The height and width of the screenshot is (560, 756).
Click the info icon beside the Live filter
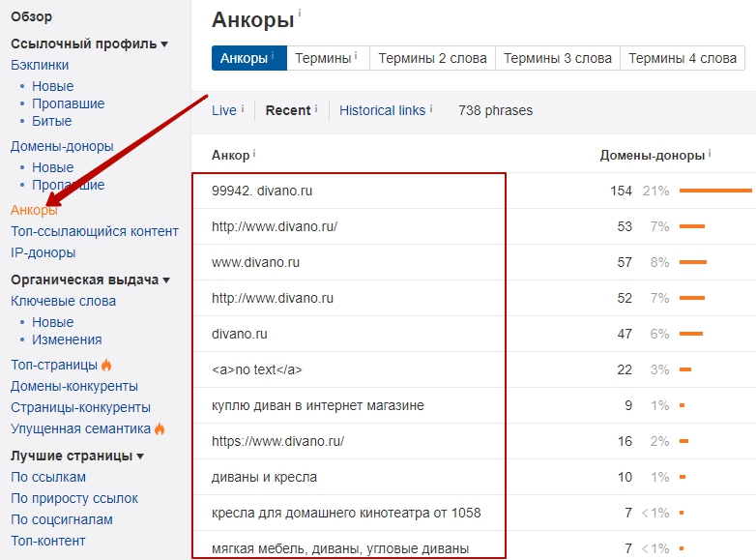point(243,108)
